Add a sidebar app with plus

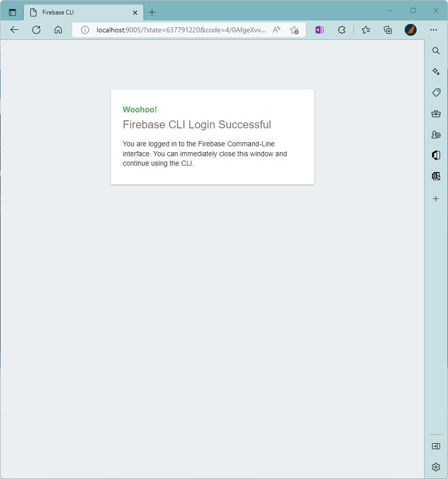coord(436,199)
